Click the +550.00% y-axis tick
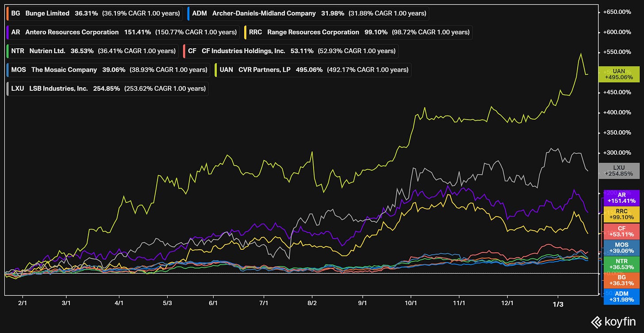 tap(617, 52)
